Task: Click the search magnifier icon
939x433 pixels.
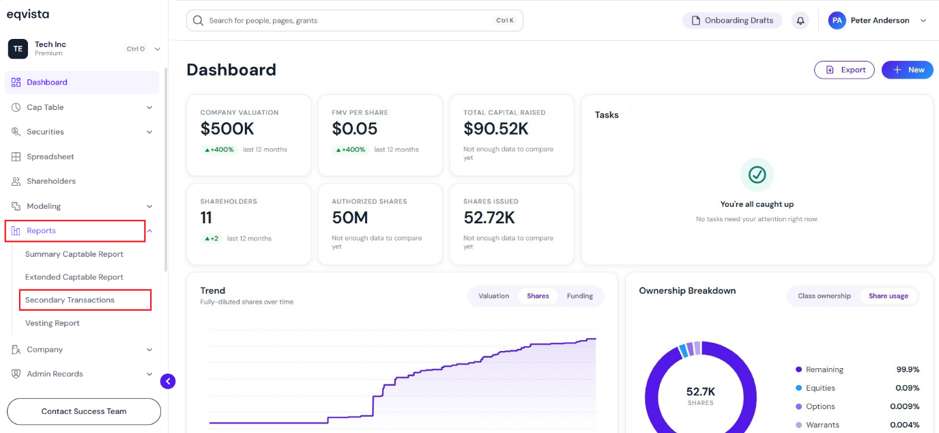Action: pyautogui.click(x=198, y=20)
